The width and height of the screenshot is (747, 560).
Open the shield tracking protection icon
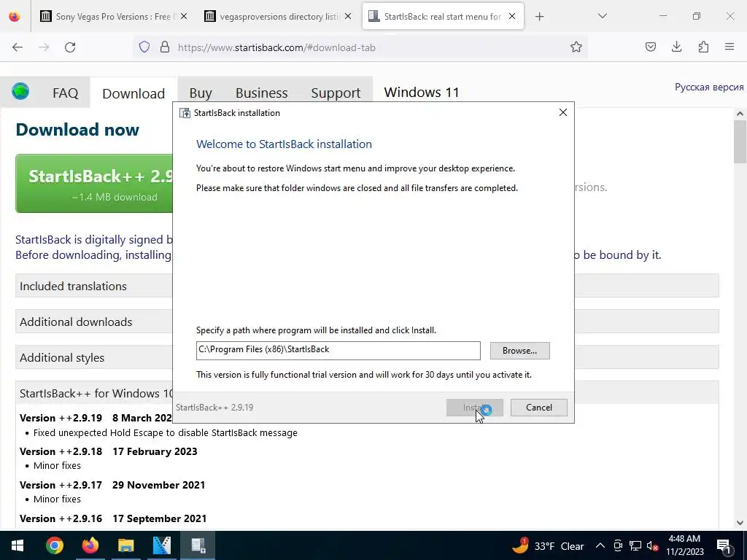pyautogui.click(x=144, y=47)
